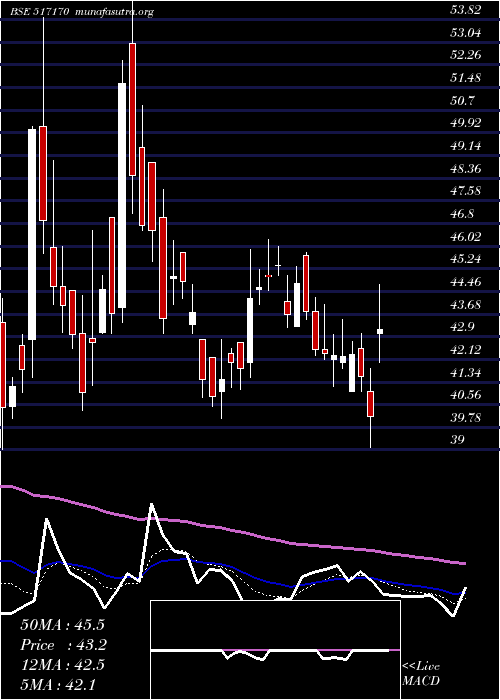Select the 40.56 price axis label
Viewport: 500px width, 700px height.
466,396
